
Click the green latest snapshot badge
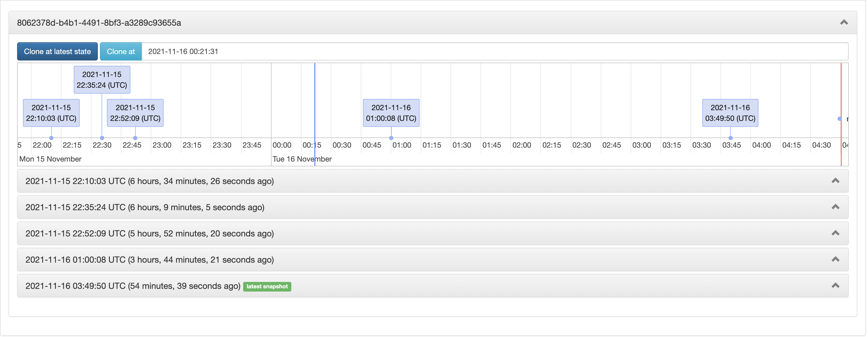267,287
